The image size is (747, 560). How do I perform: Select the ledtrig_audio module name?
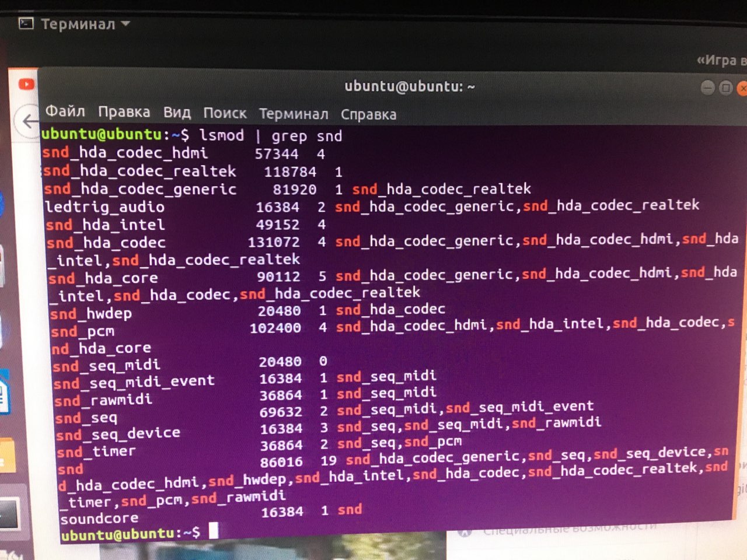coord(104,206)
